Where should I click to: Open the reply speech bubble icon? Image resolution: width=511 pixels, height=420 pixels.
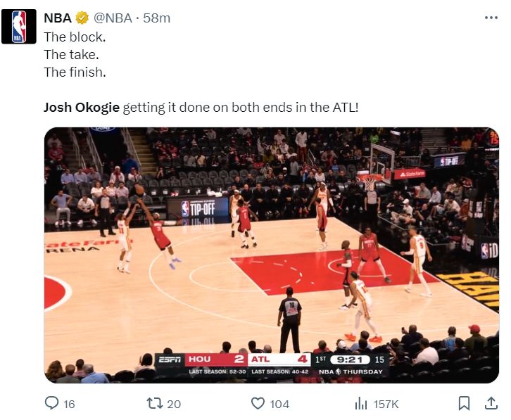pos(51,403)
